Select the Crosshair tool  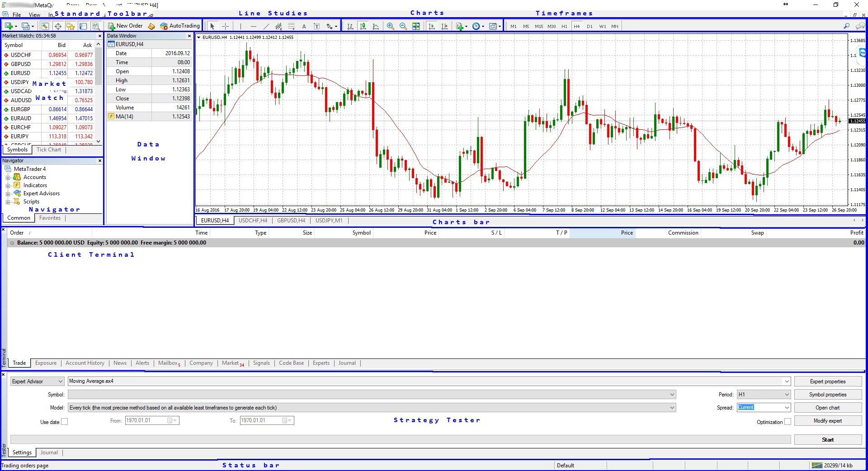225,26
